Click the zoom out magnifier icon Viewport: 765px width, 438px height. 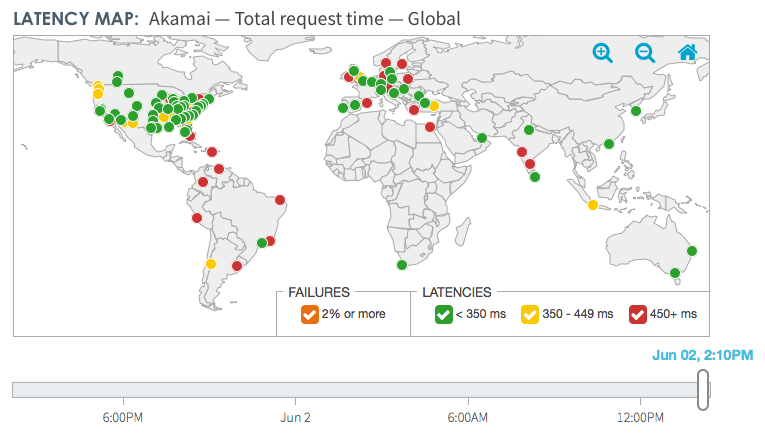pos(645,53)
